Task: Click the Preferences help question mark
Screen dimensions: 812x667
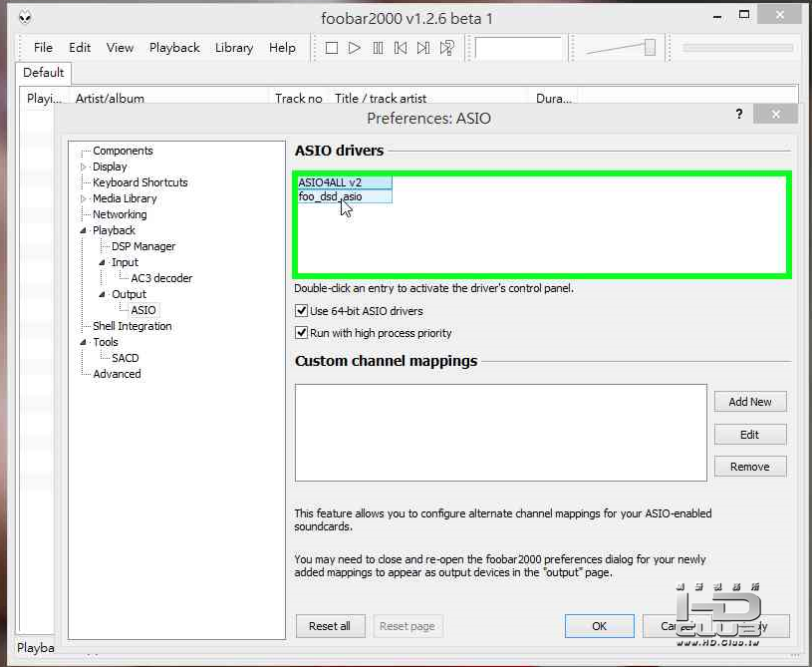Action: tap(739, 114)
